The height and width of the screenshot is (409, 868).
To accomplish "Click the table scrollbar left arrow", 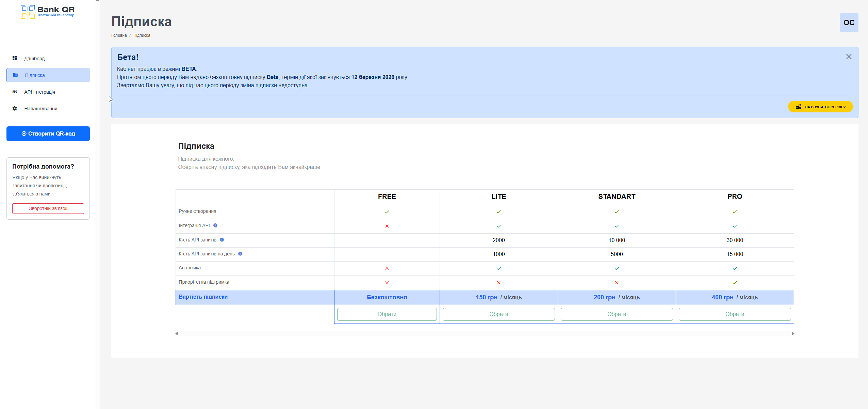I will [177, 333].
